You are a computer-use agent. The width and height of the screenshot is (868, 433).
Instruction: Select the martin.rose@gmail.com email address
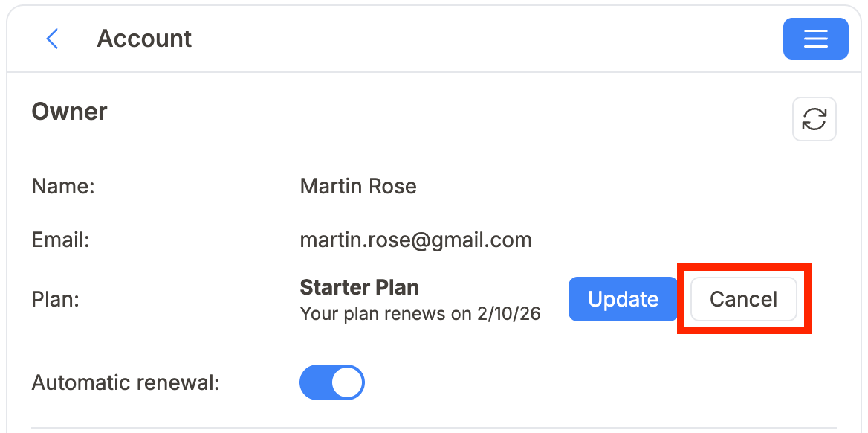(415, 240)
